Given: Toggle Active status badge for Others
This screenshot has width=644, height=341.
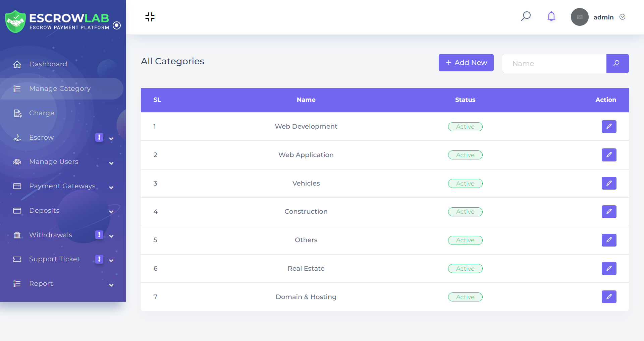Looking at the screenshot, I should (x=465, y=240).
